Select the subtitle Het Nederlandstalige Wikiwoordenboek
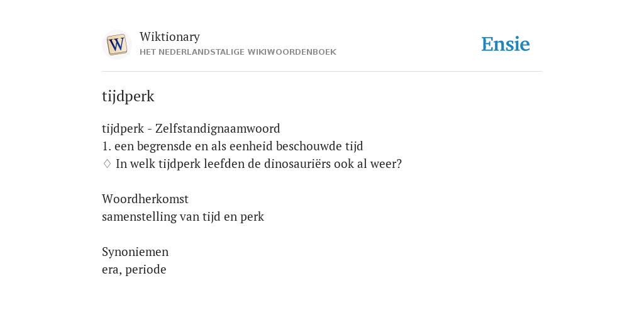Viewport: 644px width, 322px height. [x=238, y=52]
